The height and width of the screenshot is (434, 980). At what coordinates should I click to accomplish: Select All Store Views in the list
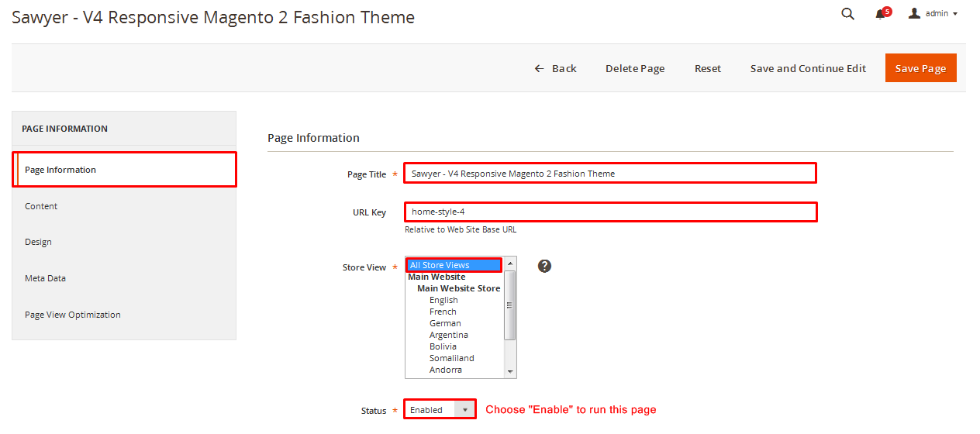click(x=454, y=265)
